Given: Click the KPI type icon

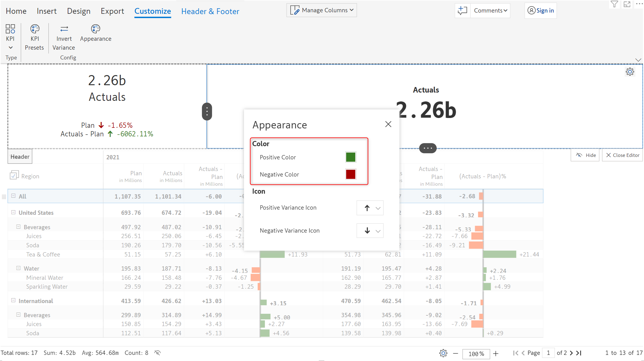Looking at the screenshot, I should point(10,29).
